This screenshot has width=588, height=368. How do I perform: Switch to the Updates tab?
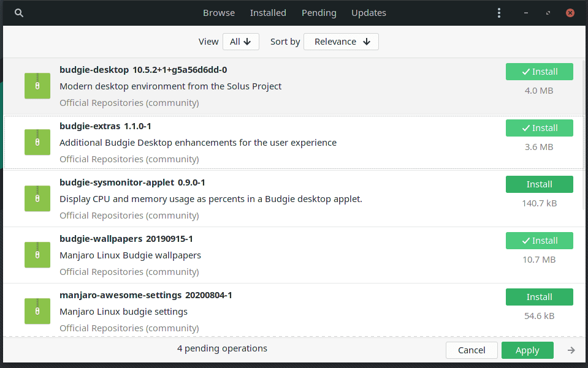pos(368,13)
